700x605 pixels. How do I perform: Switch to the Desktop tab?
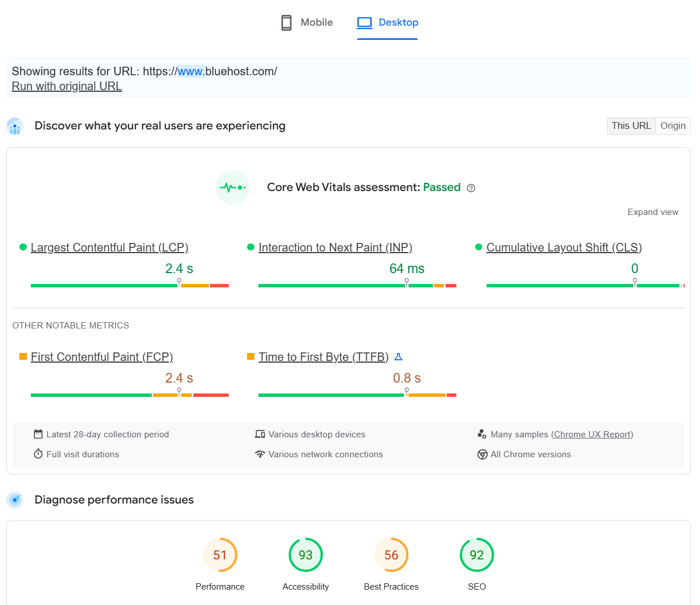pyautogui.click(x=387, y=22)
